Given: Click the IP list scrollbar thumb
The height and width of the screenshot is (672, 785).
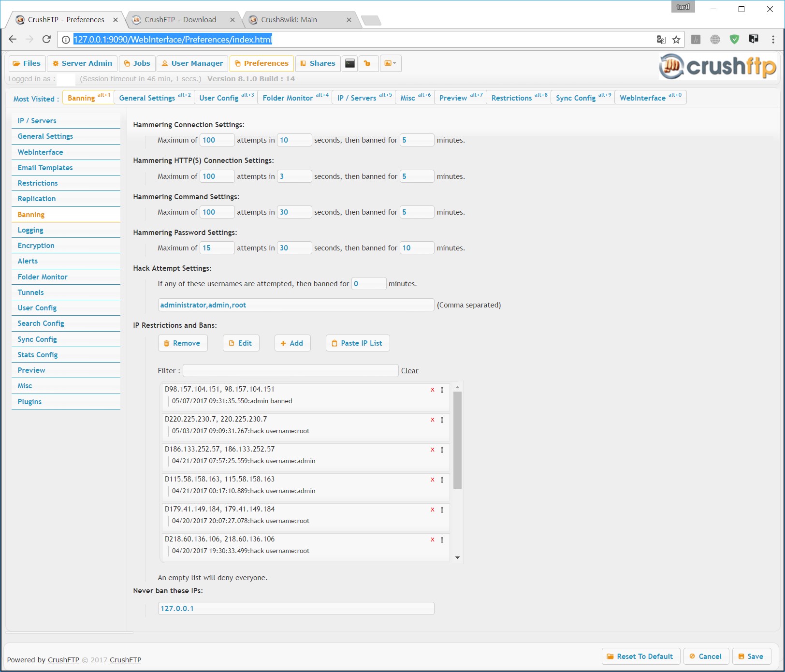Looking at the screenshot, I should (458, 440).
